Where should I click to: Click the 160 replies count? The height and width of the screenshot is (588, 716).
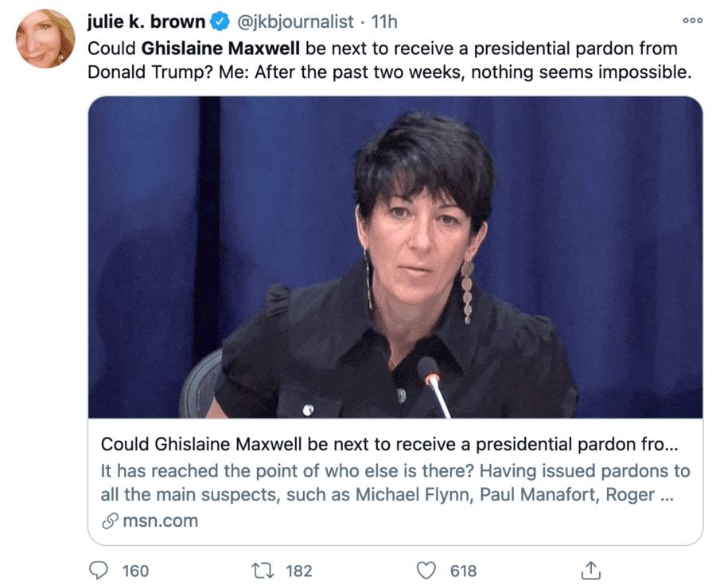point(135,570)
